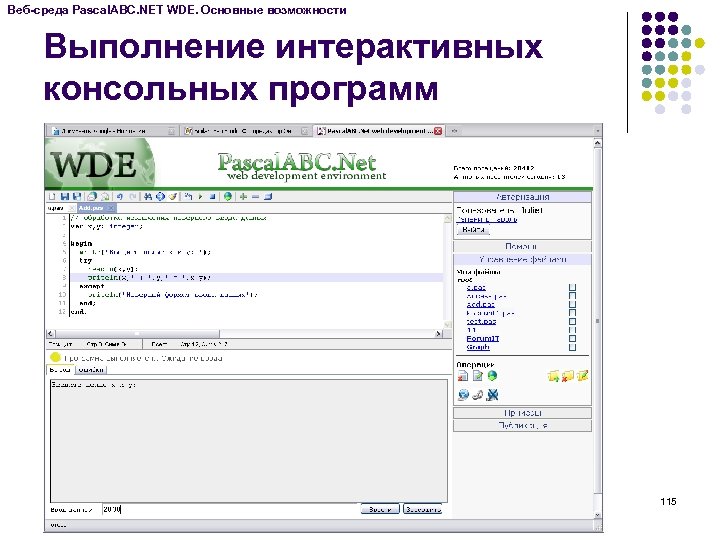The width and height of the screenshot is (720, 540).
Task: Select the Вывод output tab
Action: coord(60,370)
